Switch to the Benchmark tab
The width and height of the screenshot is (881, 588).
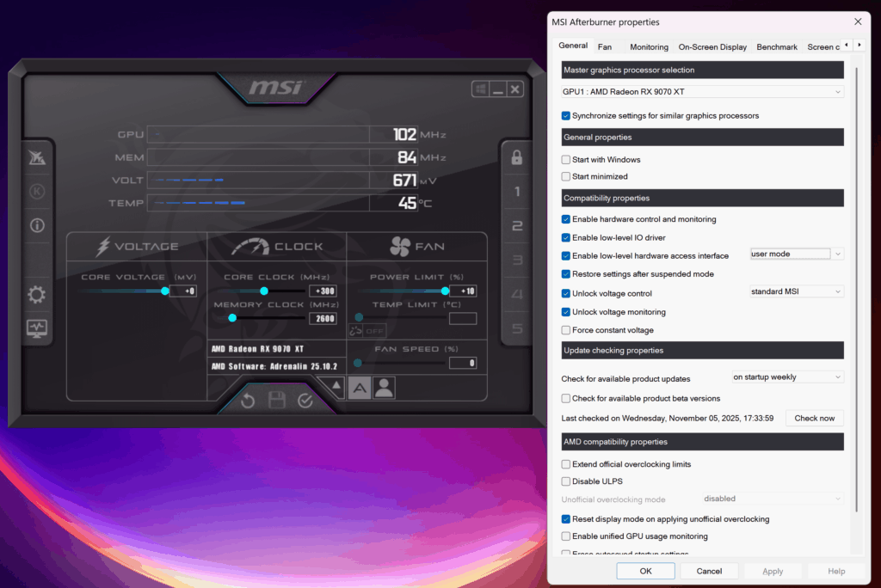point(777,47)
